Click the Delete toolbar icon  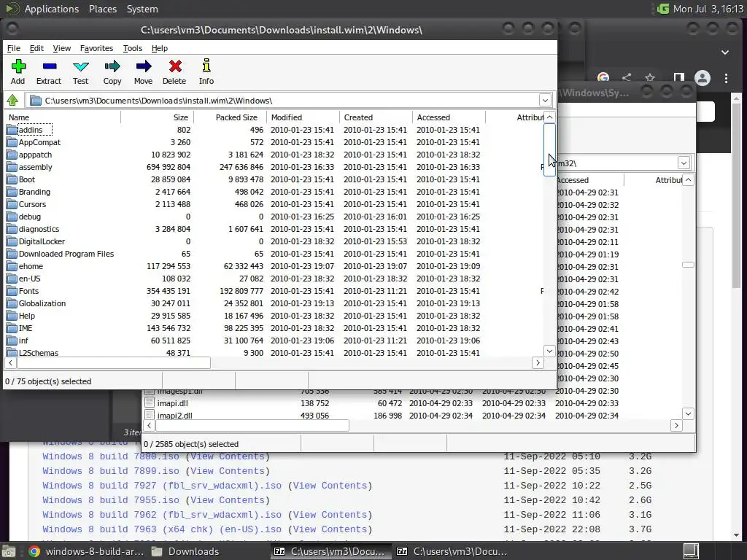tap(175, 66)
